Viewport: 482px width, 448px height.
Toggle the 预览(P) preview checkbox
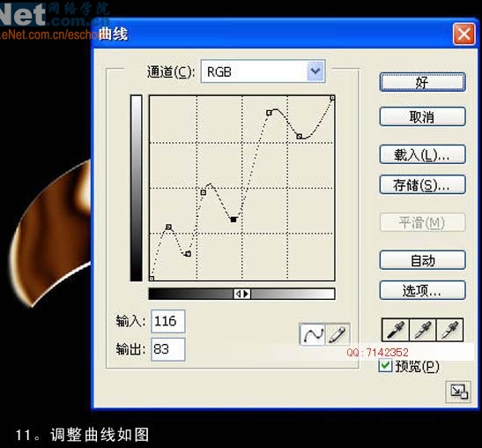coord(385,365)
